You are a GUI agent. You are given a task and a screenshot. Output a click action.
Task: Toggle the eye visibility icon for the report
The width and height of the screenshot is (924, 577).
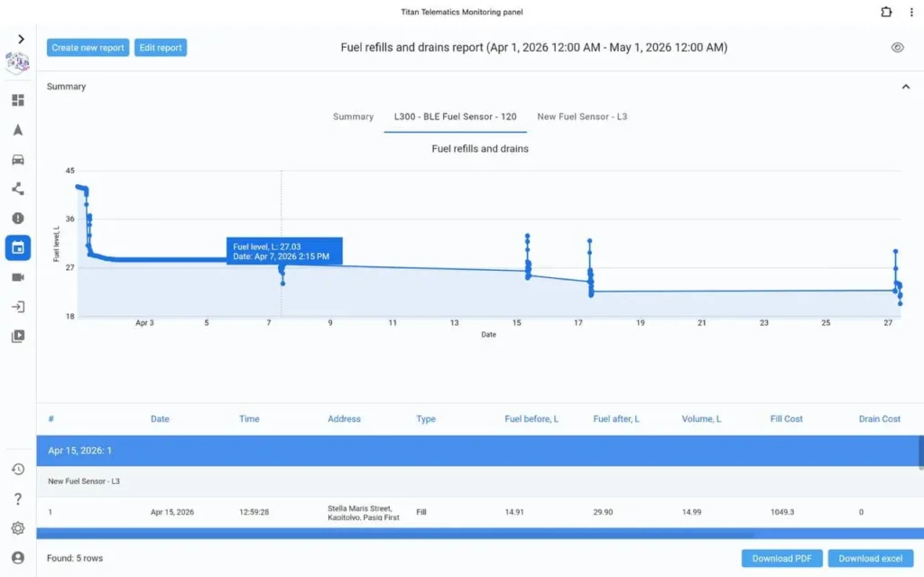click(897, 48)
